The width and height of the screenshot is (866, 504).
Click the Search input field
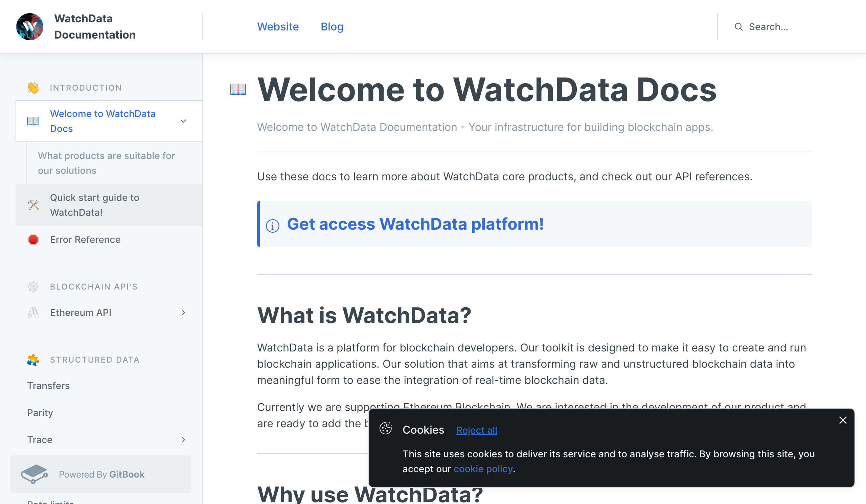pyautogui.click(x=791, y=27)
